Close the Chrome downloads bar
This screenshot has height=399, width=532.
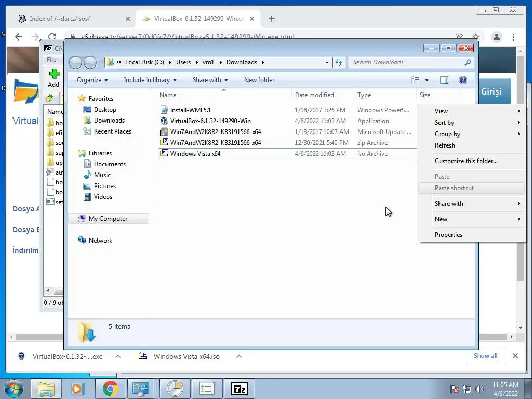click(515, 356)
